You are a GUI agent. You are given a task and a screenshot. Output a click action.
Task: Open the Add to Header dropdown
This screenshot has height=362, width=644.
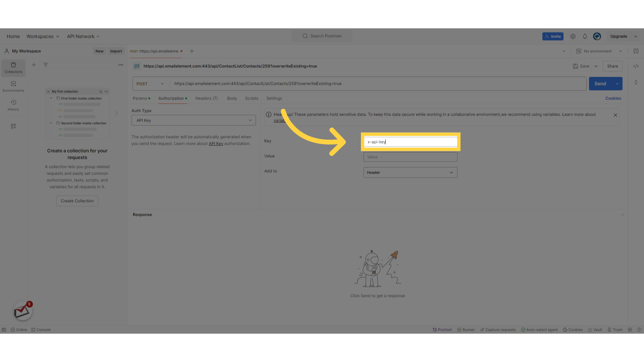[410, 173]
